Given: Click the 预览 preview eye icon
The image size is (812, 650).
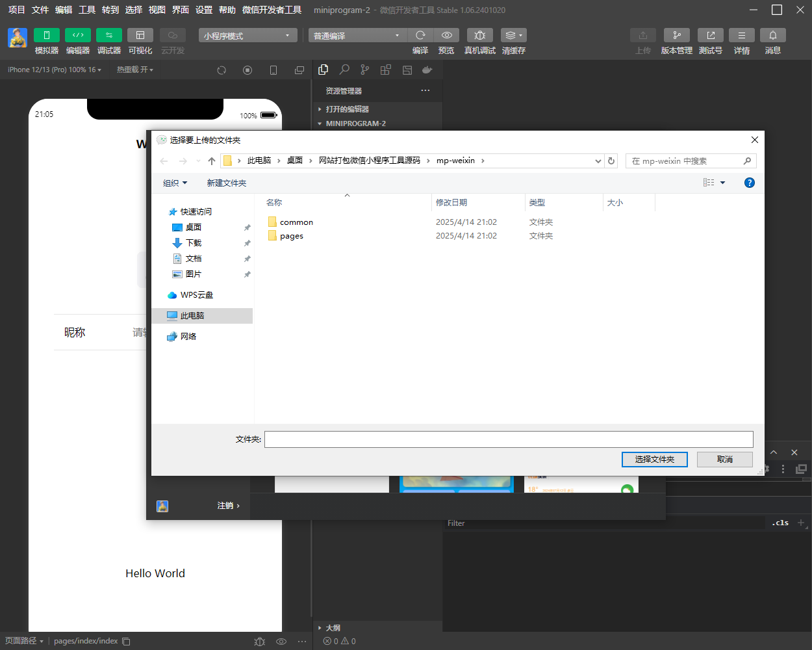Looking at the screenshot, I should coord(446,35).
